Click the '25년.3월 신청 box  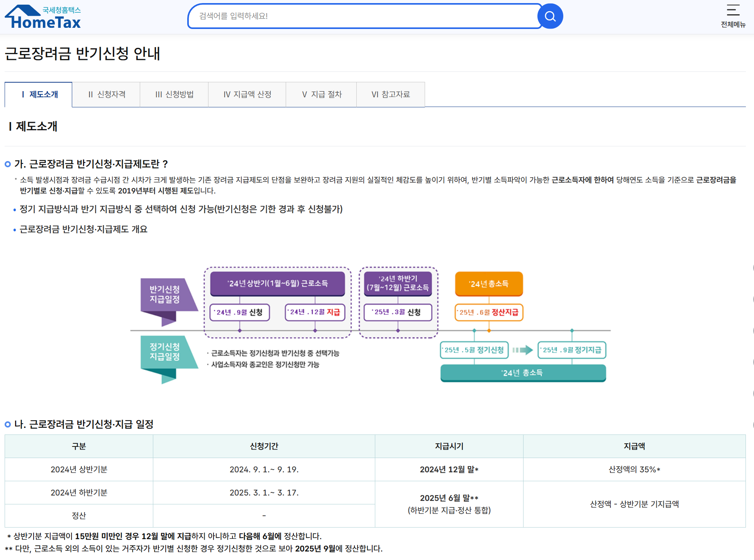point(398,312)
